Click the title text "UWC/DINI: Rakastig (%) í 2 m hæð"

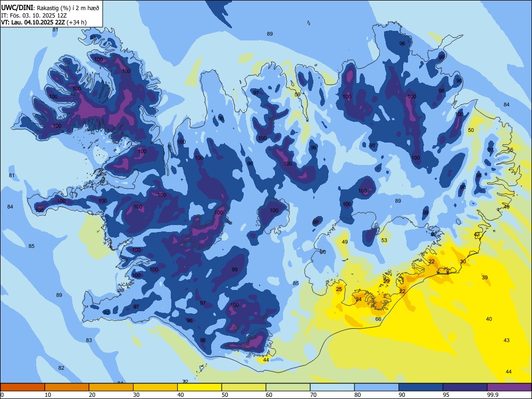[x=50, y=7]
